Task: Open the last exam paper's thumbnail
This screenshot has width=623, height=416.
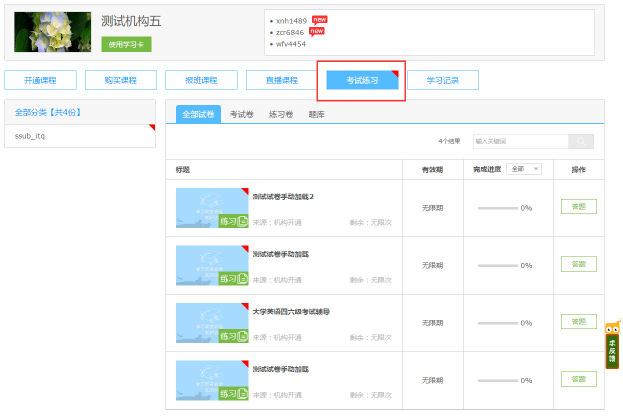Action: click(x=211, y=380)
